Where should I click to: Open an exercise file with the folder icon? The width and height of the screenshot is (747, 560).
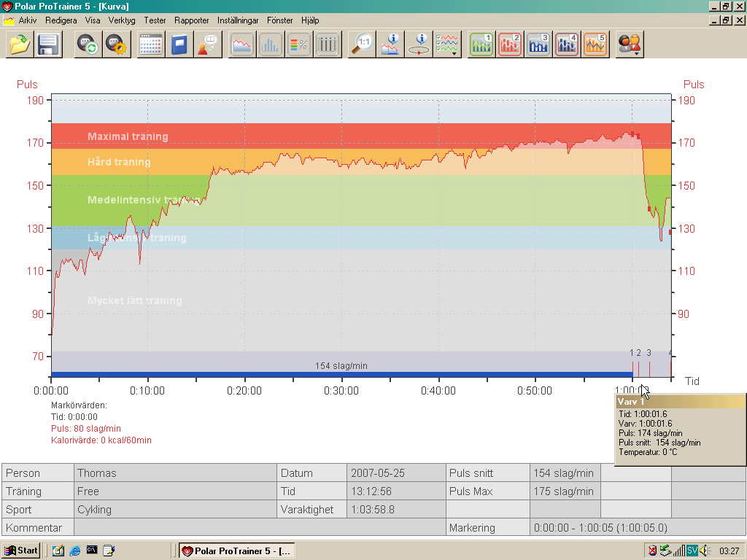(20, 44)
